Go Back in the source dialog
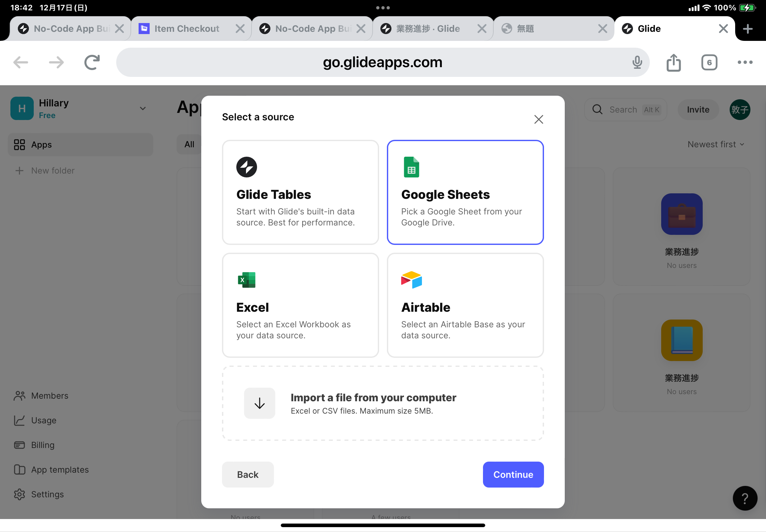 tap(247, 474)
